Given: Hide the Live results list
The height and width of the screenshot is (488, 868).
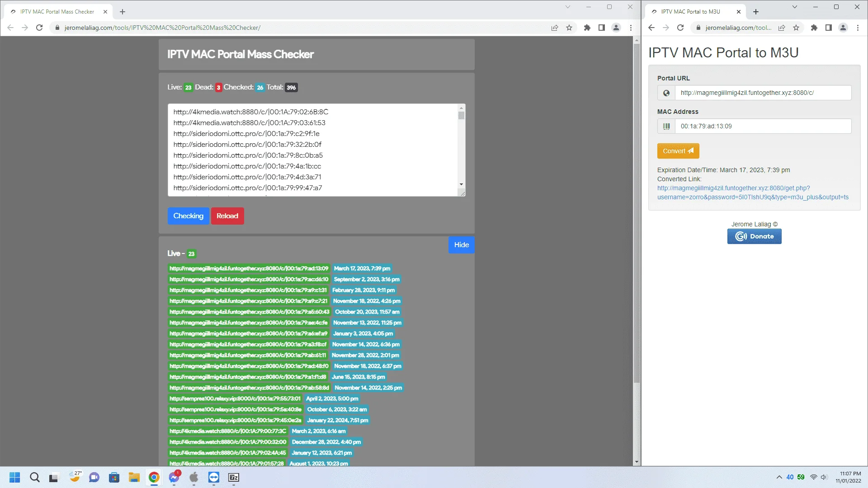Looking at the screenshot, I should tap(461, 245).
